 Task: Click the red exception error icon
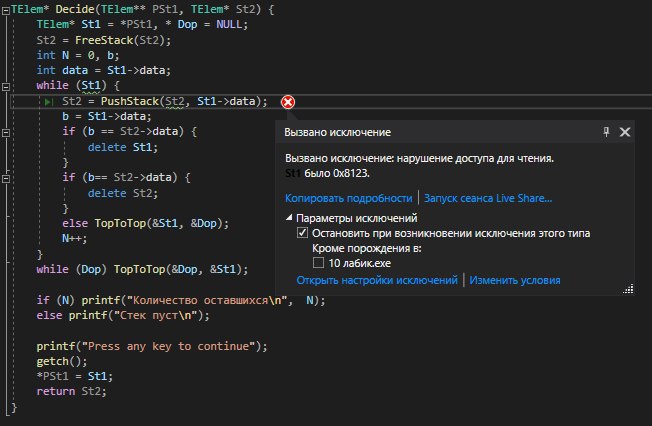pyautogui.click(x=288, y=102)
